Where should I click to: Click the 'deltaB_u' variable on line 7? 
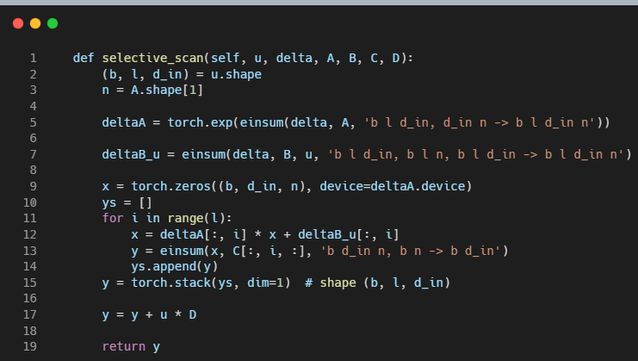(x=131, y=155)
